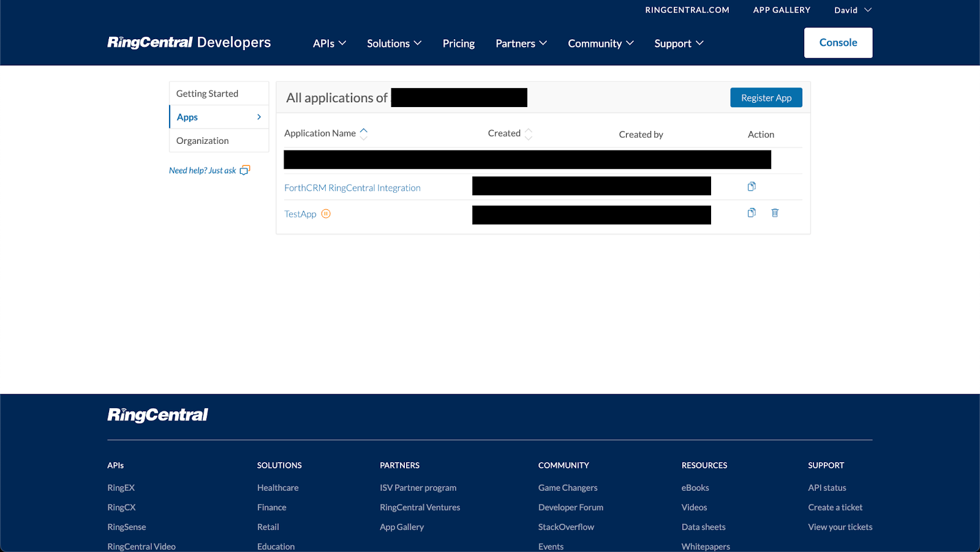Click the Developer Forum footer link
980x552 pixels.
tap(570, 507)
